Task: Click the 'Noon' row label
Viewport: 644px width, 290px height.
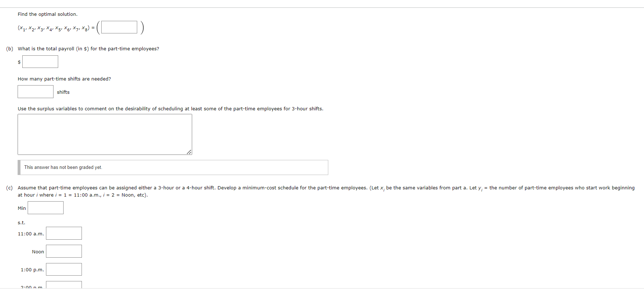Action: pyautogui.click(x=38, y=252)
